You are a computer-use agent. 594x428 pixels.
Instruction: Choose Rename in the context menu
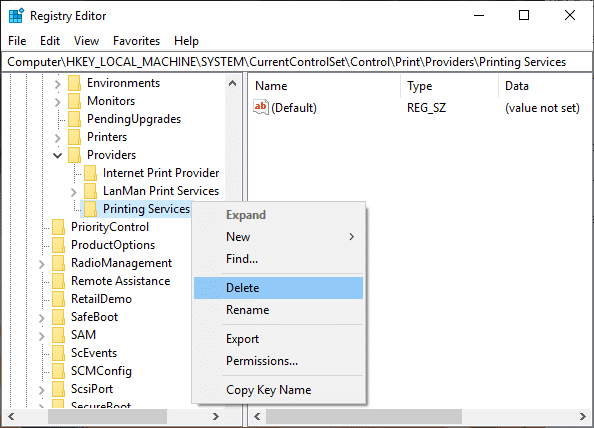point(278,310)
